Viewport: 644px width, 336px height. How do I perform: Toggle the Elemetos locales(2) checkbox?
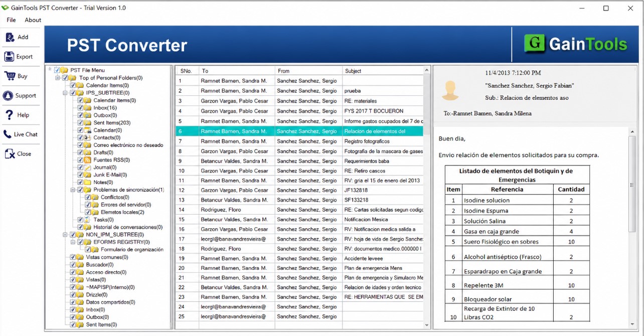[x=88, y=212]
